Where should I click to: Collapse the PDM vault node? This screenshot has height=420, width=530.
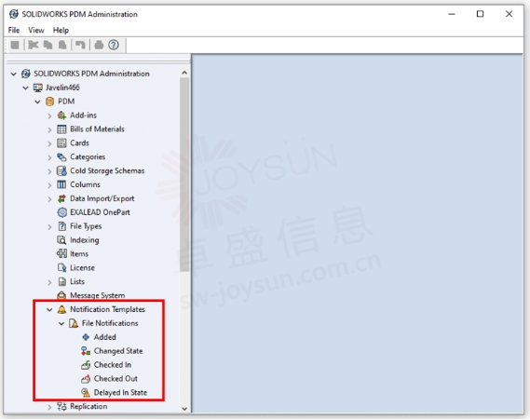click(37, 102)
